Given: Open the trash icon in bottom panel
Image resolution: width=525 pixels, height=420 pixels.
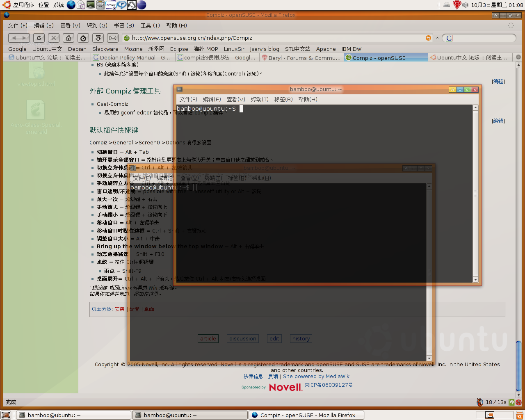Looking at the screenshot, I should (519, 415).
